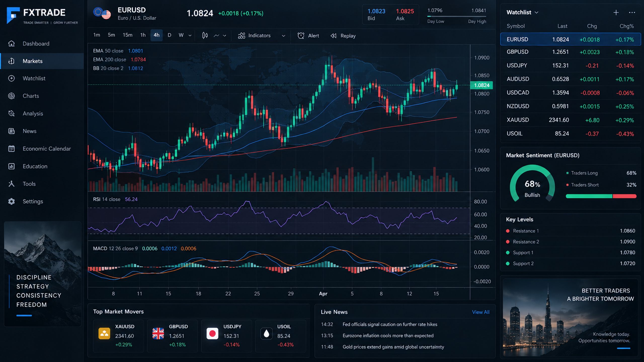Screen dimensions: 644x362
Task: Switch to the 5m timeframe
Action: (x=111, y=35)
